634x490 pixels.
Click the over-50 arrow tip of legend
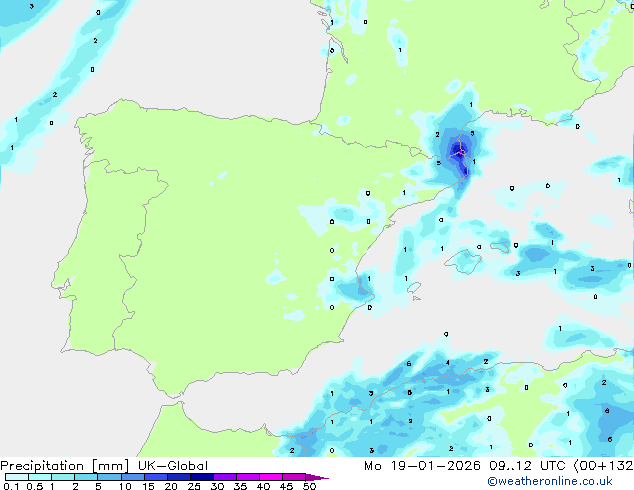tap(317, 477)
